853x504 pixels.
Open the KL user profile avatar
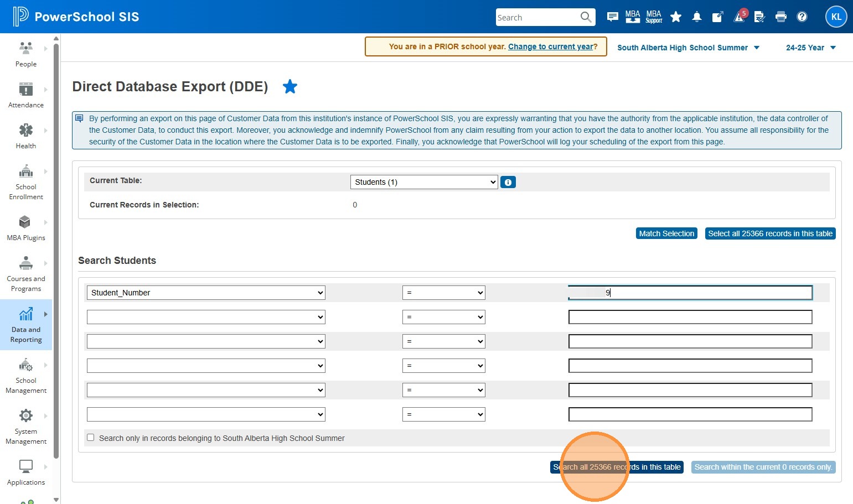pyautogui.click(x=836, y=17)
